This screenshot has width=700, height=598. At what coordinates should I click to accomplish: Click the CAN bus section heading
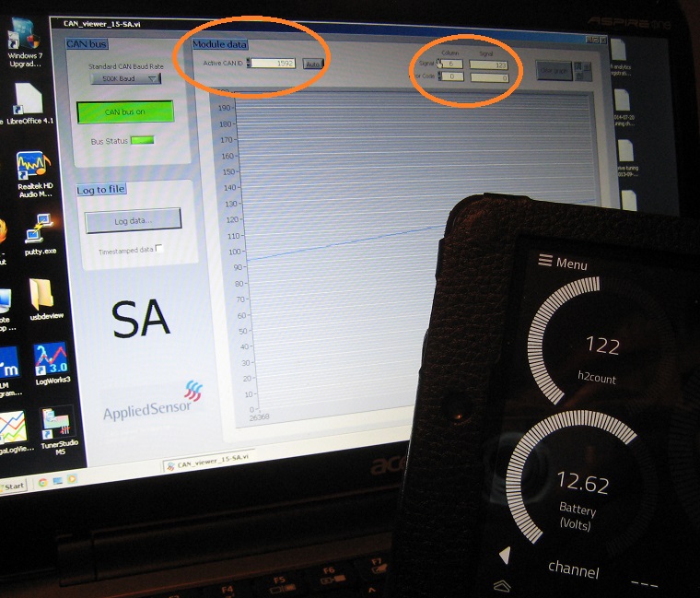point(87,43)
